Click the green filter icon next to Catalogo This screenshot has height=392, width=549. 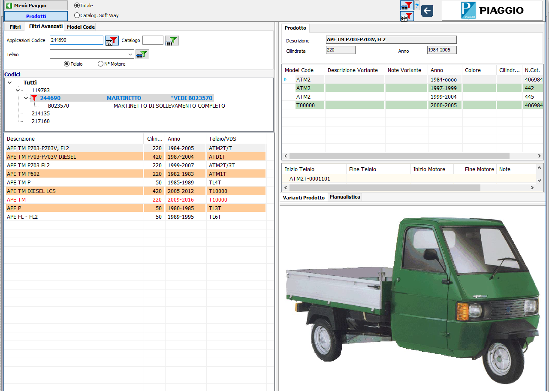click(172, 41)
